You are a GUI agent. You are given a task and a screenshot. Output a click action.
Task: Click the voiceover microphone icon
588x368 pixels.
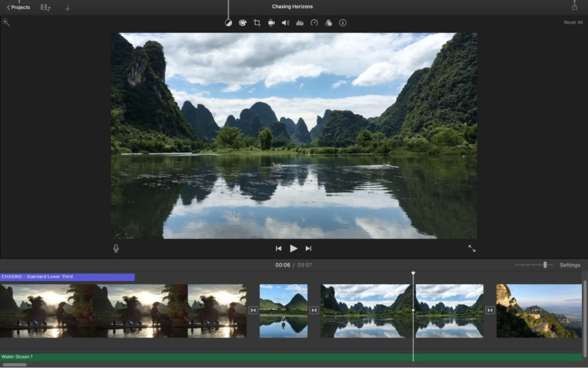(x=116, y=248)
